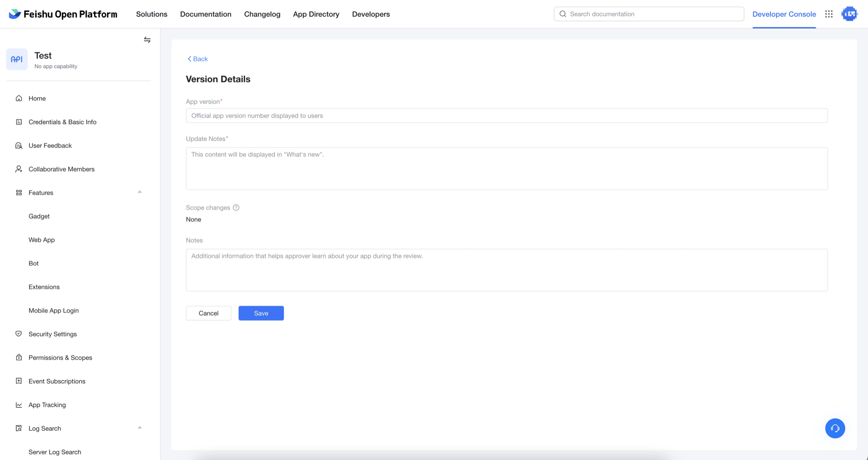The image size is (868, 460).
Task: Open the customer support headset button
Action: [835, 428]
